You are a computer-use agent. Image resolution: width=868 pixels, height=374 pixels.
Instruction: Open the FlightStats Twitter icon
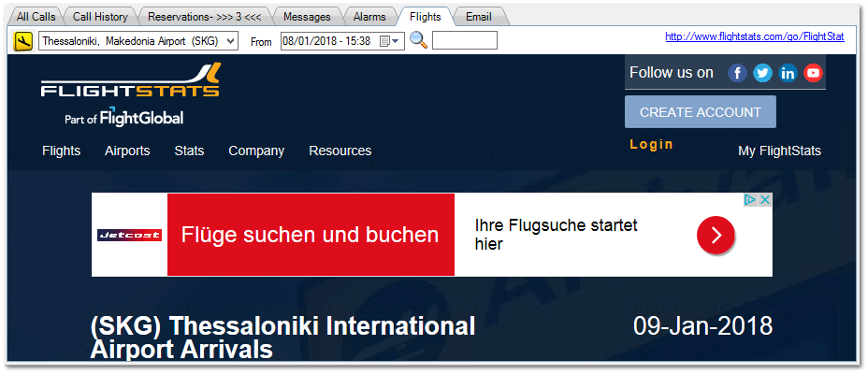pyautogui.click(x=762, y=73)
